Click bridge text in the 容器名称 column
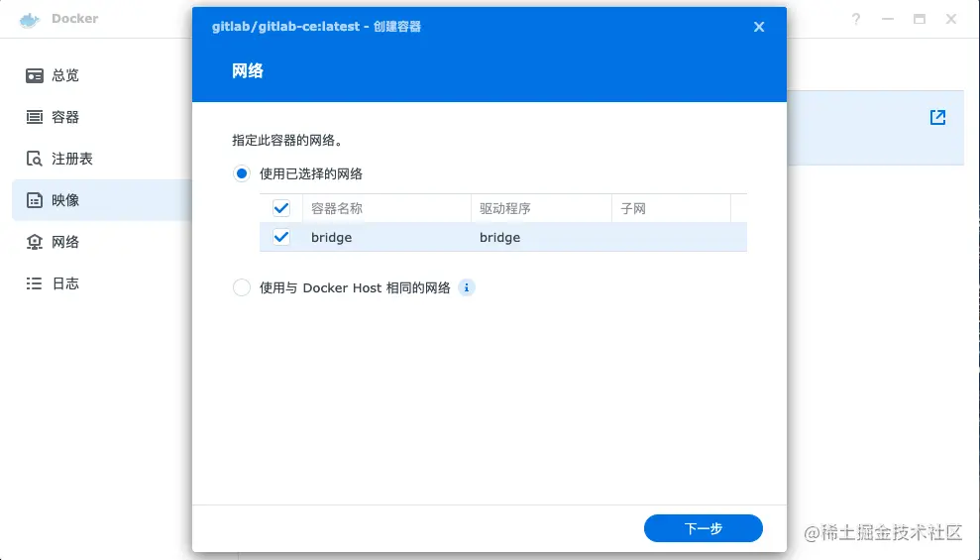 pos(331,238)
